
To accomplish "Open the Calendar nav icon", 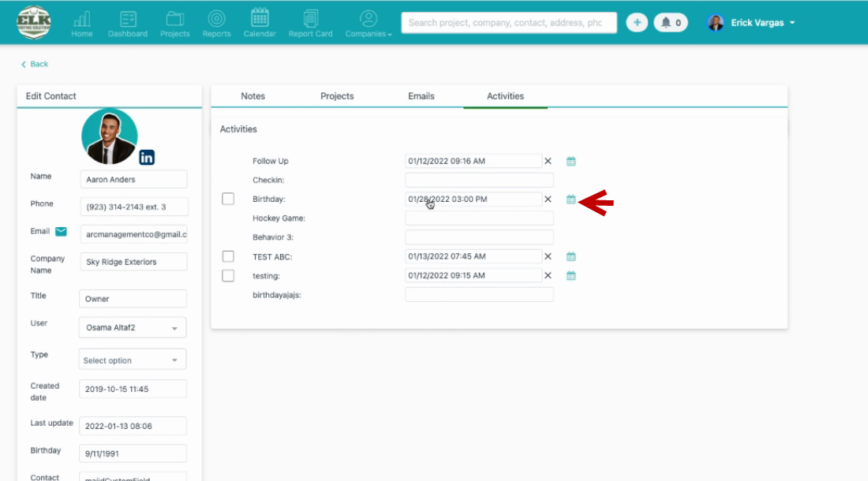I will click(x=260, y=24).
